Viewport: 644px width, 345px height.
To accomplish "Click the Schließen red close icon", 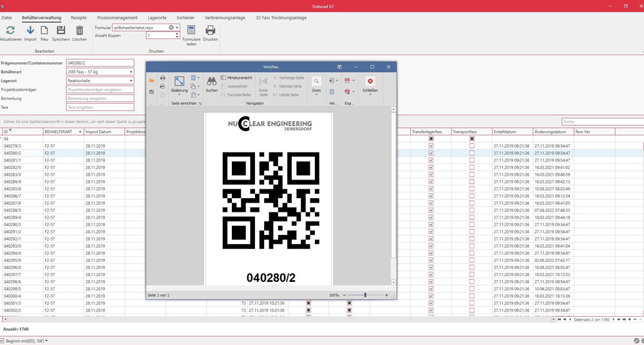I will point(370,81).
